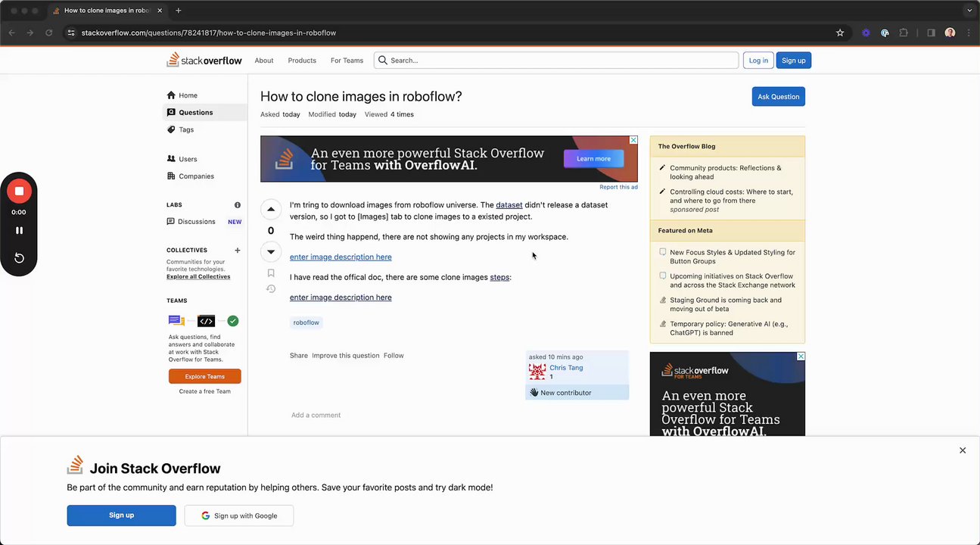Click the Ask Question button
Viewport: 980px width, 545px height.
coord(779,96)
